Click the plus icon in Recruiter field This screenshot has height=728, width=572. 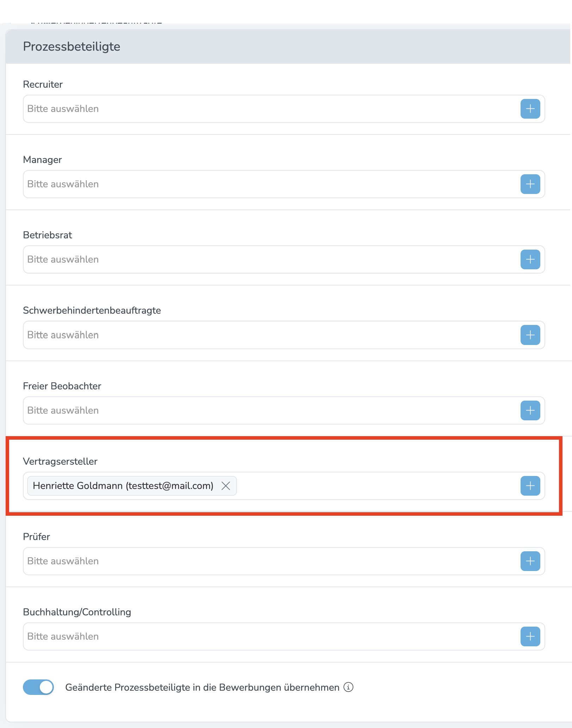coord(530,109)
